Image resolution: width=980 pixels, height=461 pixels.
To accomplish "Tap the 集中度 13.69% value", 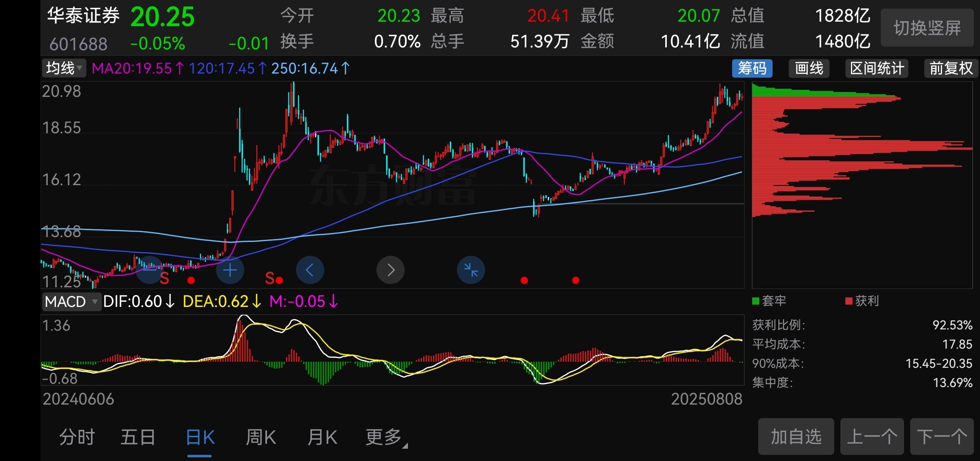I will [953, 383].
